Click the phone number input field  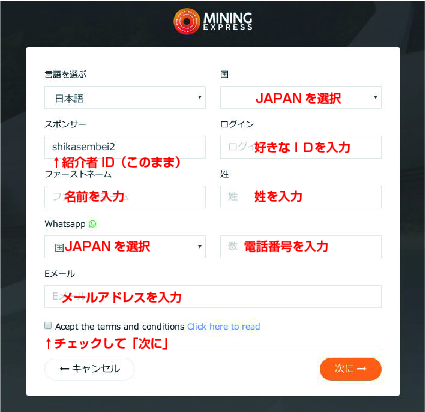301,247
